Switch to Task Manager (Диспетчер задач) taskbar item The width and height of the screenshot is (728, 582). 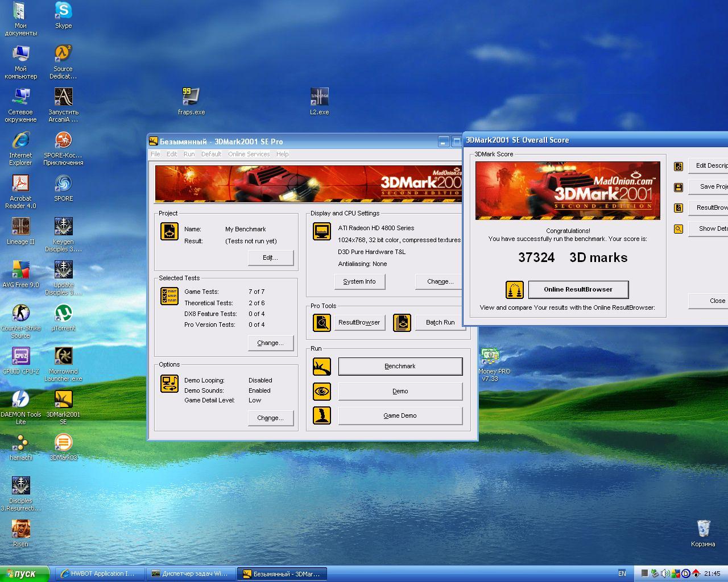[191, 573]
